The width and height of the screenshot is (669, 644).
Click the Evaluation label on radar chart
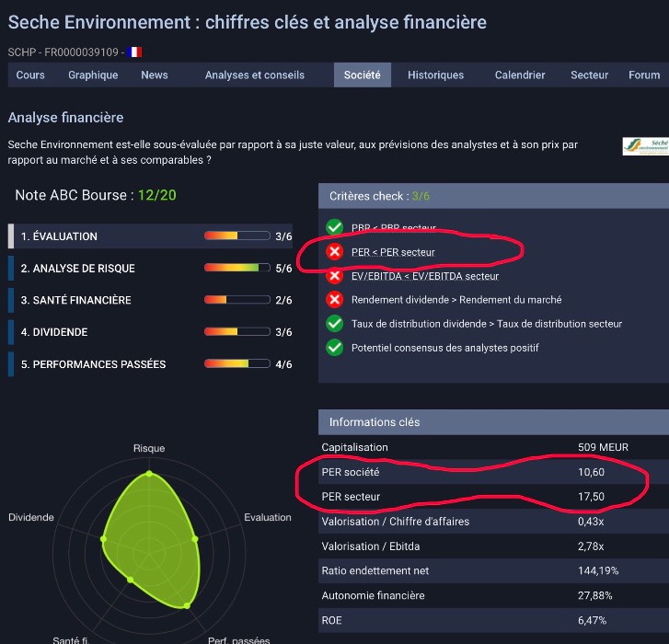pos(268,517)
